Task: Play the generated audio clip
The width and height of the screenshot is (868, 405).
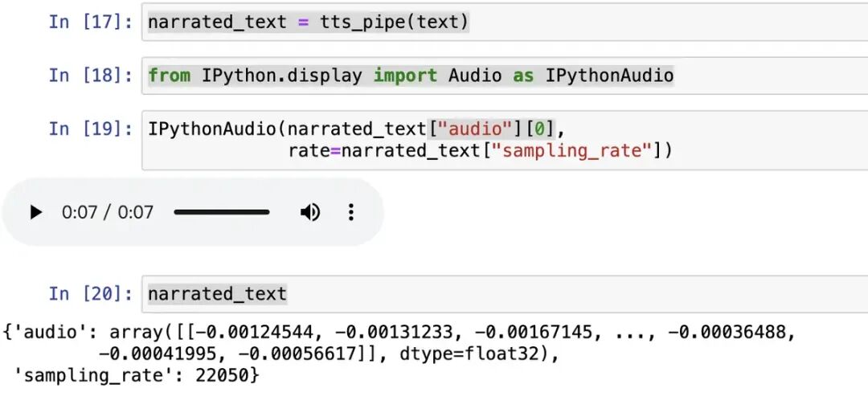Action: 35,212
